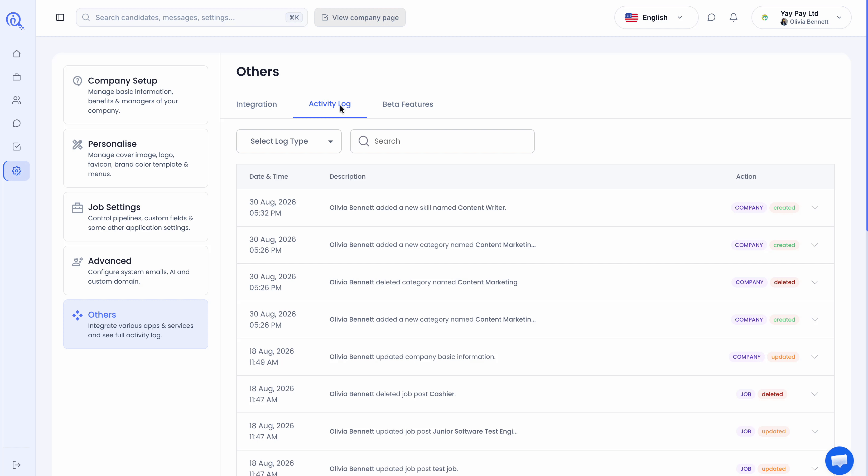Click the US flag language icon
Image resolution: width=868 pixels, height=476 pixels.
[x=631, y=17]
